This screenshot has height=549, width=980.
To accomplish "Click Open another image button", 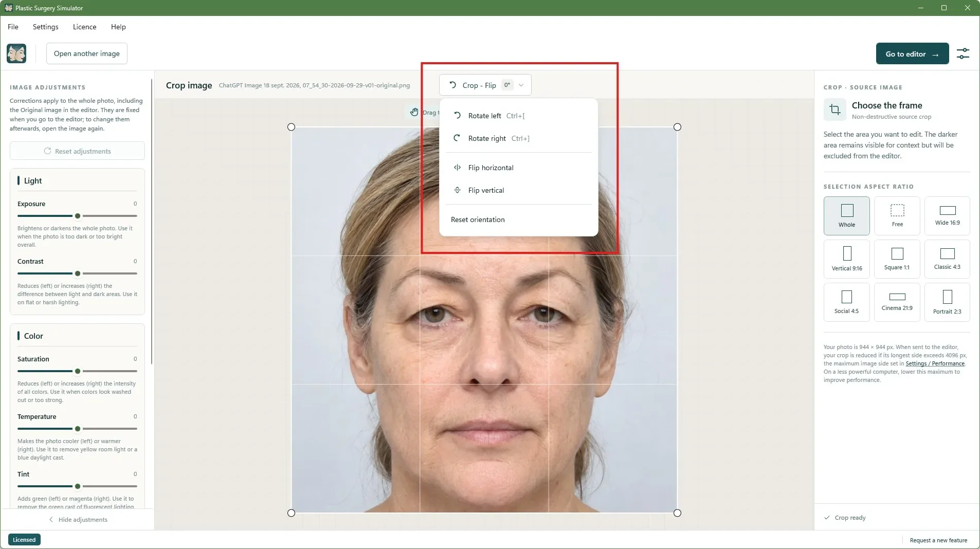I will point(87,53).
